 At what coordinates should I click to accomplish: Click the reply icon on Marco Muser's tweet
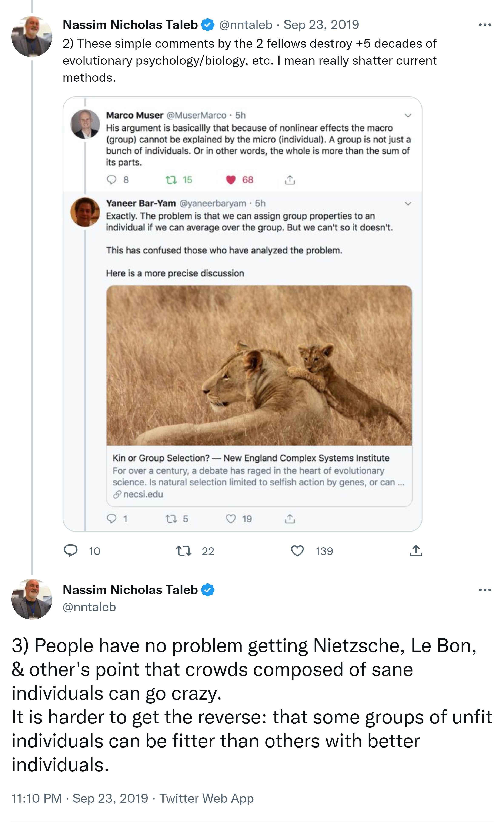point(111,180)
